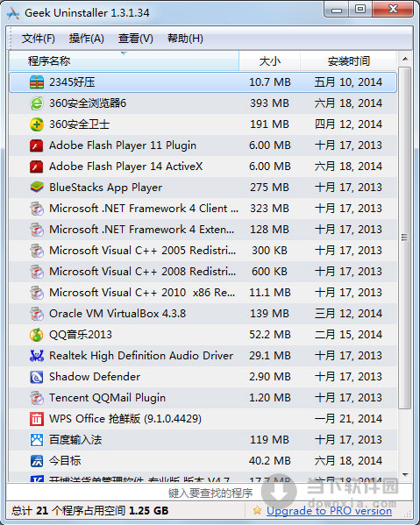Click the Realtek Audio Driver icon
The height and width of the screenshot is (525, 420).
click(37, 356)
